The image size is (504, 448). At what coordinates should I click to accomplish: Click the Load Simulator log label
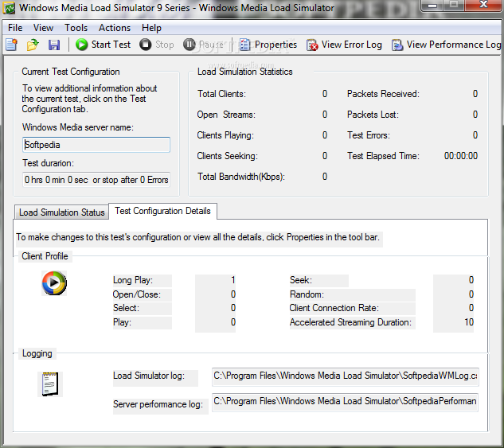point(149,376)
